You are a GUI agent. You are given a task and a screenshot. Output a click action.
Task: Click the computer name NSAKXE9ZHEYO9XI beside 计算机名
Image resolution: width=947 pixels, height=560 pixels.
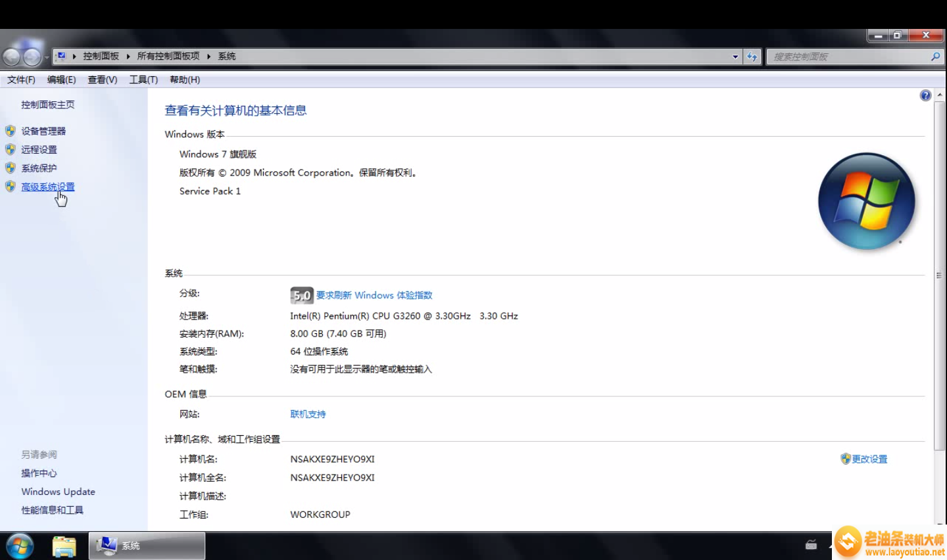pyautogui.click(x=332, y=459)
